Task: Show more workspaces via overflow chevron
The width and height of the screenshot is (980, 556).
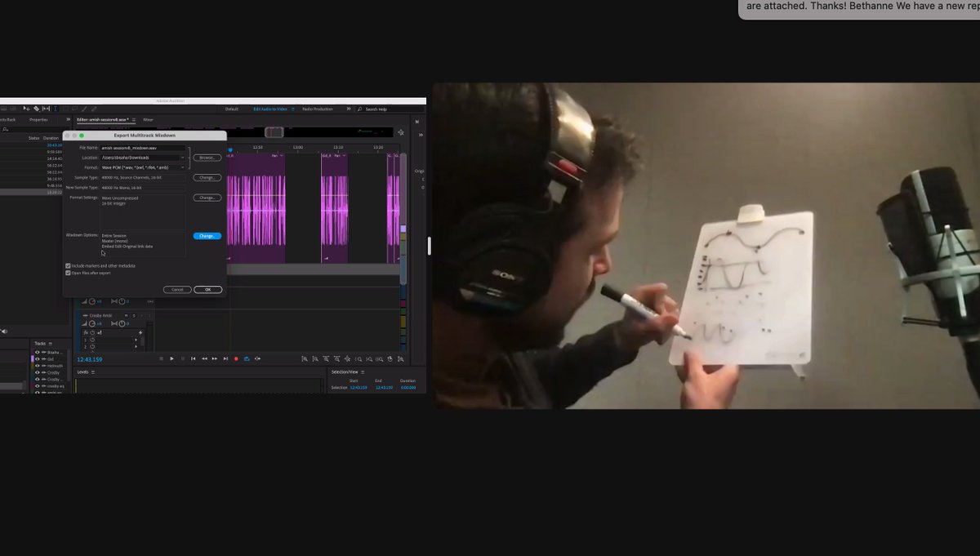Action: click(349, 109)
